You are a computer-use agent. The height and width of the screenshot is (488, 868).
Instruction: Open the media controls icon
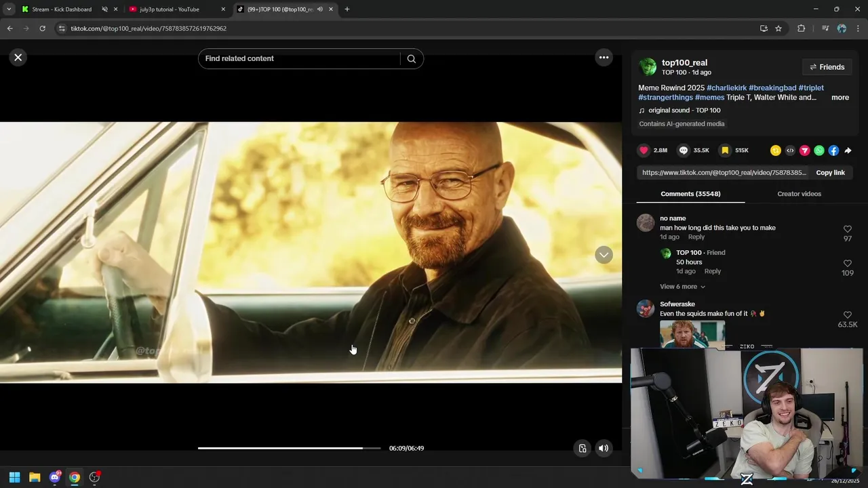(825, 28)
